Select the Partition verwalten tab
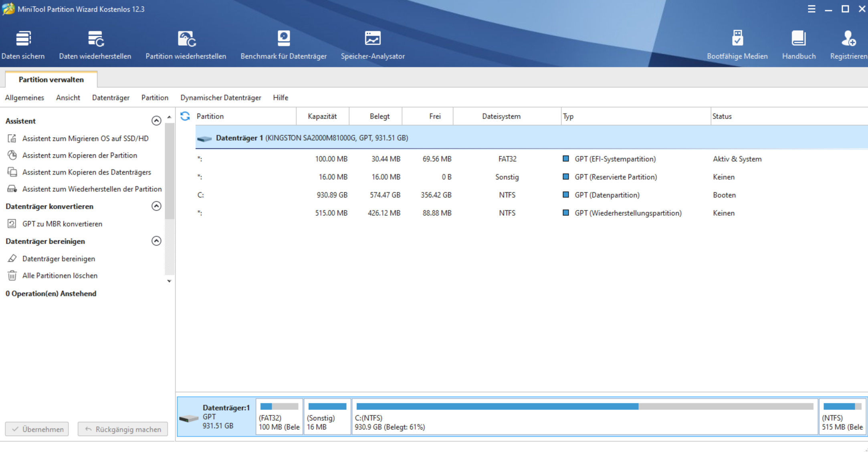The height and width of the screenshot is (452, 868). 51,79
